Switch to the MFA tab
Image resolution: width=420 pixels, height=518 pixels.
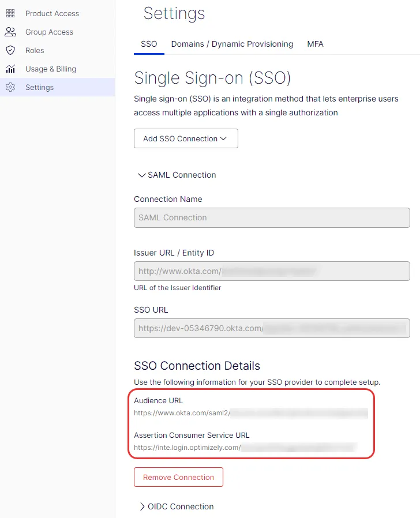(x=315, y=44)
